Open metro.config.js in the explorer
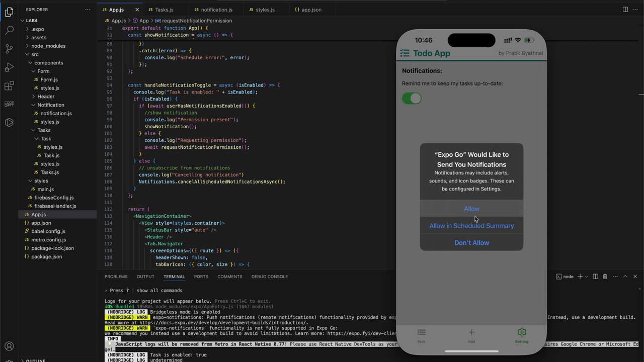Image resolution: width=644 pixels, height=362 pixels. (x=49, y=240)
